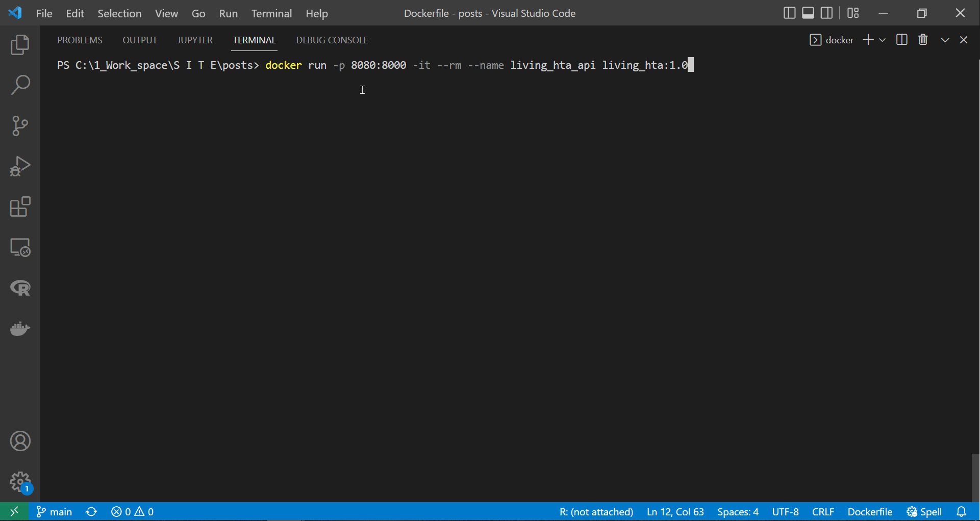Open the Manage gear icon
Image resolution: width=980 pixels, height=521 pixels.
coord(20,482)
